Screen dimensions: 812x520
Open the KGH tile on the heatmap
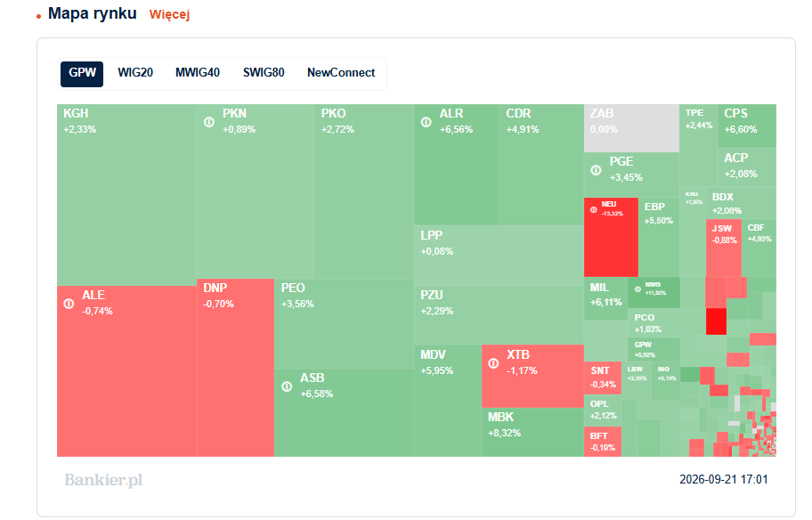coord(126,195)
